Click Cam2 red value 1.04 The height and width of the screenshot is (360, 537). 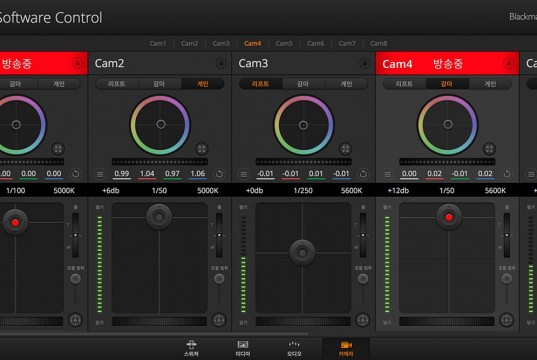147,174
